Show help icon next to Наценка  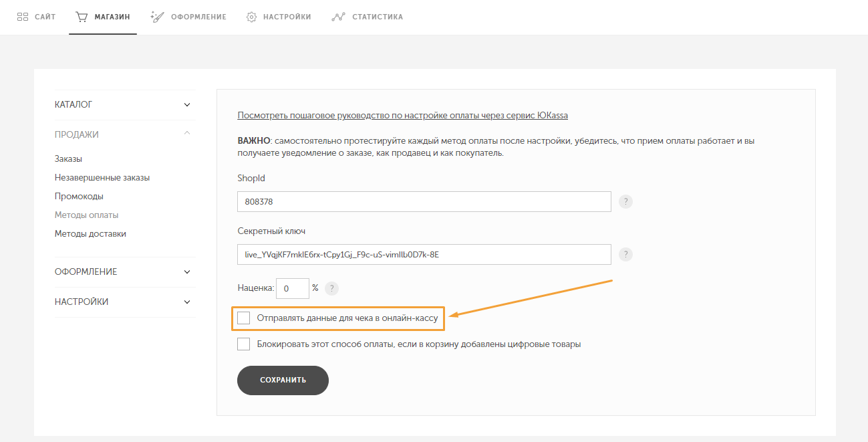click(331, 288)
